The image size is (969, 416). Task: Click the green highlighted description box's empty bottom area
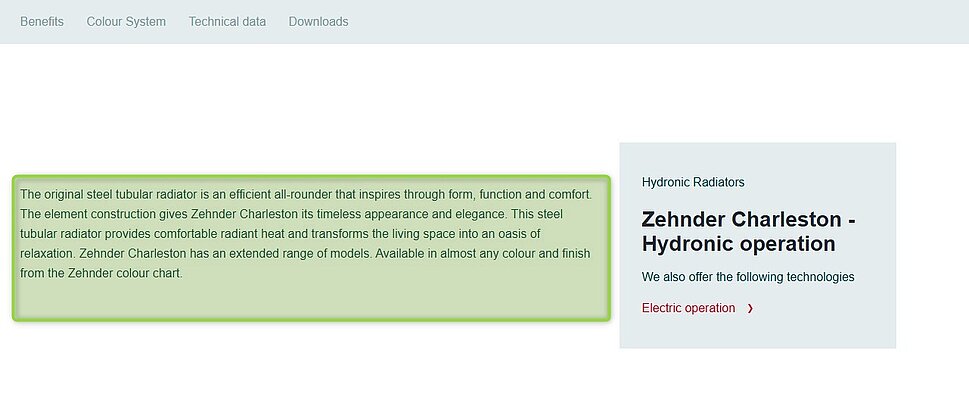pyautogui.click(x=310, y=300)
